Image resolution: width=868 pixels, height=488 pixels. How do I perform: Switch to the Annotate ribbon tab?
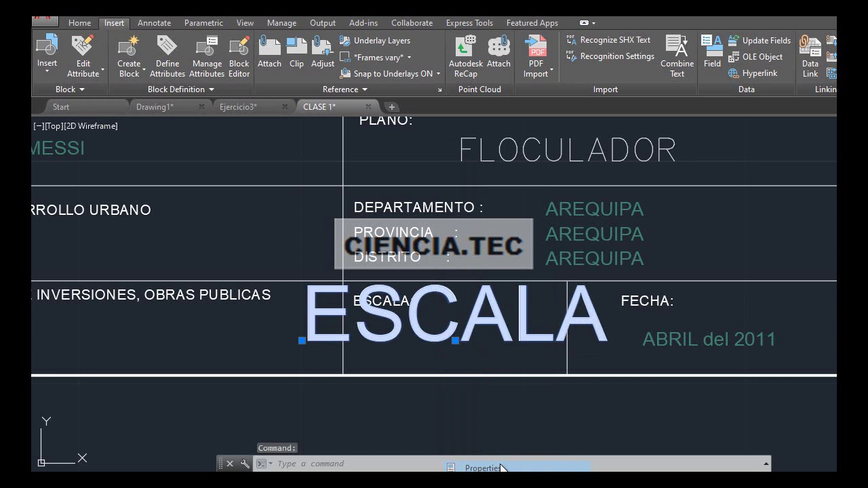tap(154, 23)
